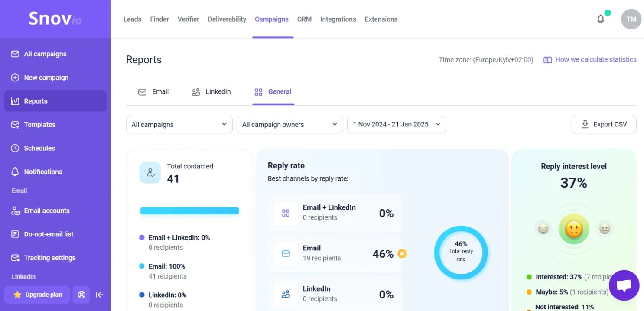Image resolution: width=644 pixels, height=311 pixels.
Task: Click the Tracking settings icon
Action: 15,258
